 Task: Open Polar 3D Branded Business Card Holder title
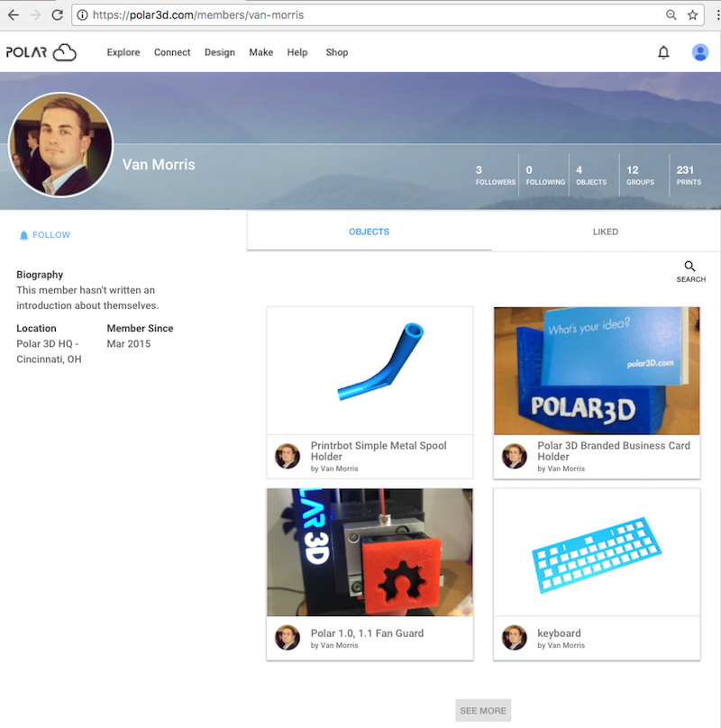[x=614, y=450]
